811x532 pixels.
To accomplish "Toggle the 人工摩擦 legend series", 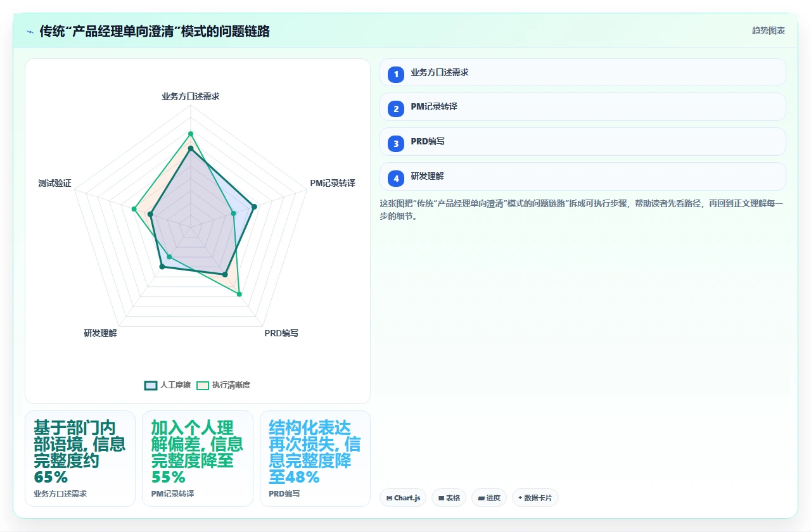I will [167, 385].
